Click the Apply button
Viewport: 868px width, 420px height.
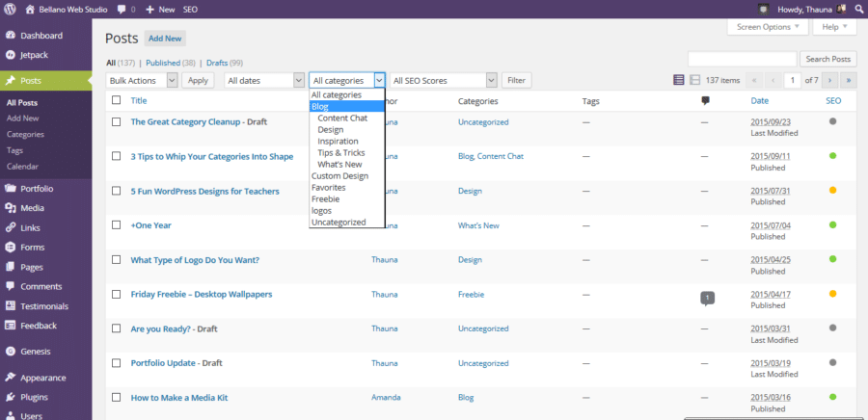pos(198,80)
